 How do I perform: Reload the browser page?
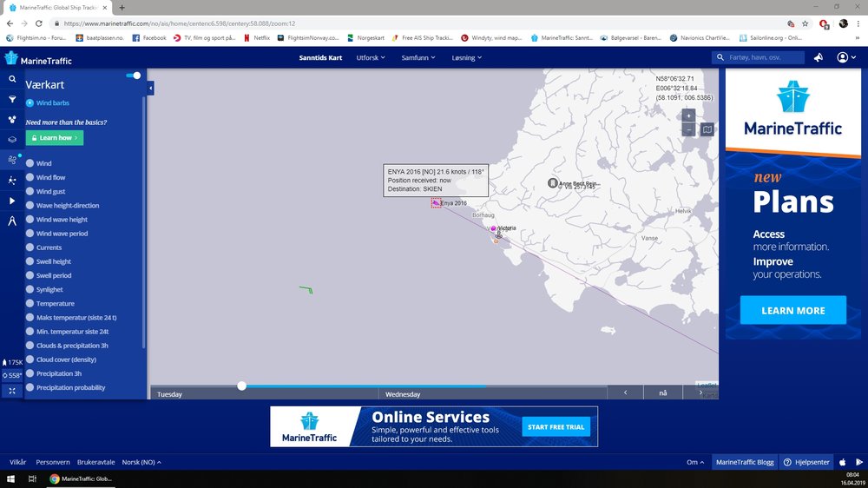(39, 23)
